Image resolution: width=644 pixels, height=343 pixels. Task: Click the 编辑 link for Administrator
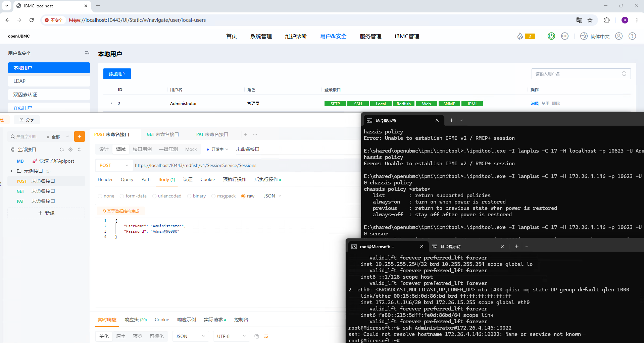coord(534,104)
